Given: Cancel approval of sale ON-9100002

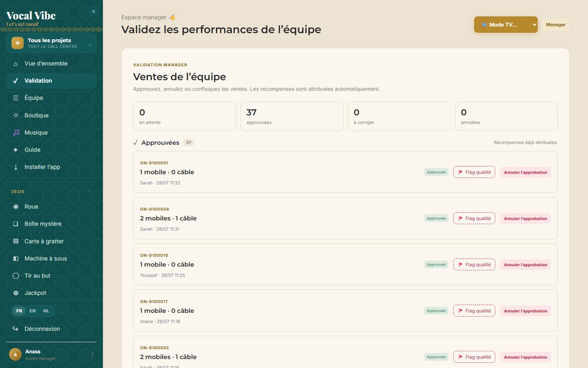Looking at the screenshot, I should coord(525,357).
